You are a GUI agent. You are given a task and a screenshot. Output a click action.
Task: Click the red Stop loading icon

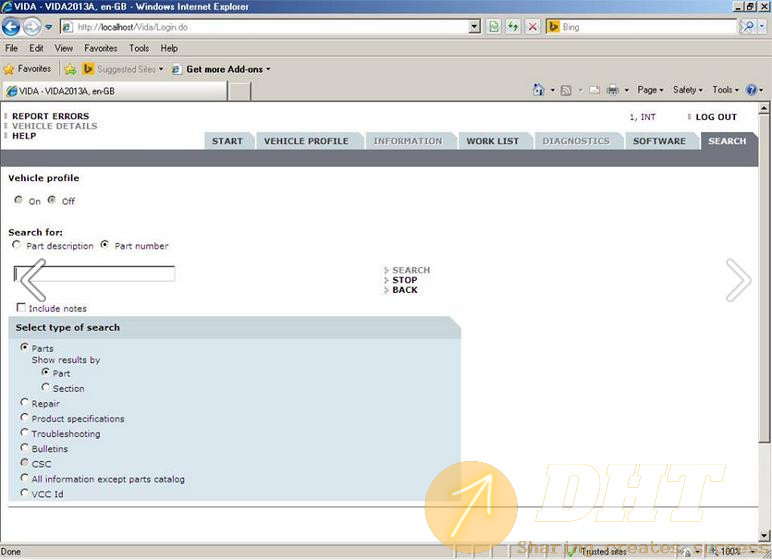coord(533,27)
